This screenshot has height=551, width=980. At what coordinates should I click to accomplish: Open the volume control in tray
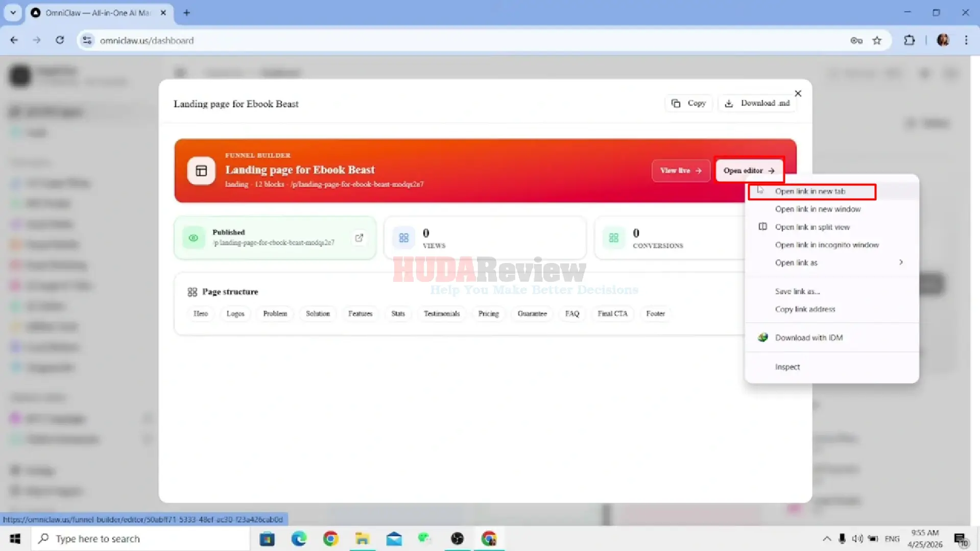pos(857,539)
